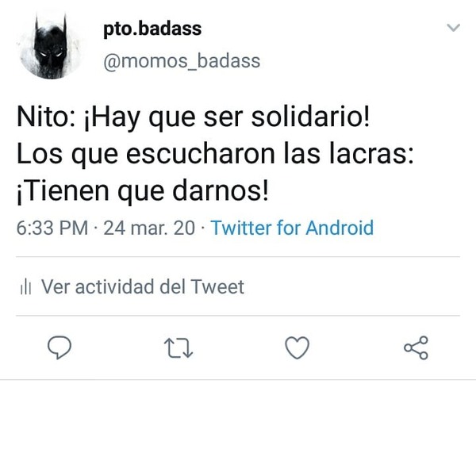Image resolution: width=476 pixels, height=476 pixels.
Task: Click the 6:33 PM timestamp
Action: pos(52,228)
